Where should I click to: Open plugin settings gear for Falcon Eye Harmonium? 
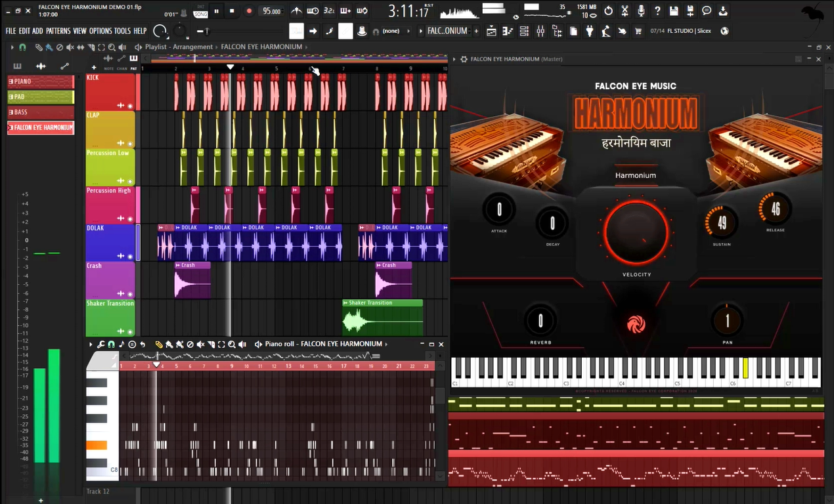pyautogui.click(x=464, y=59)
